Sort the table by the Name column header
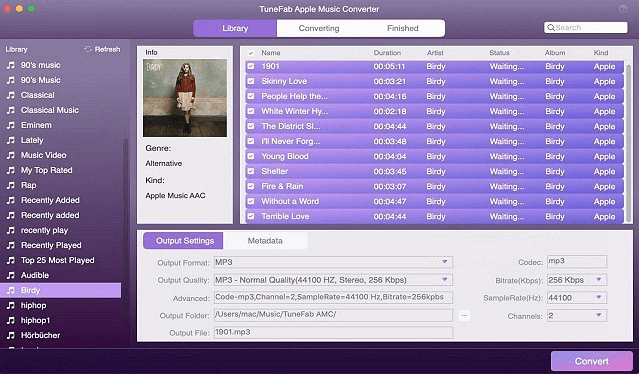 point(271,53)
